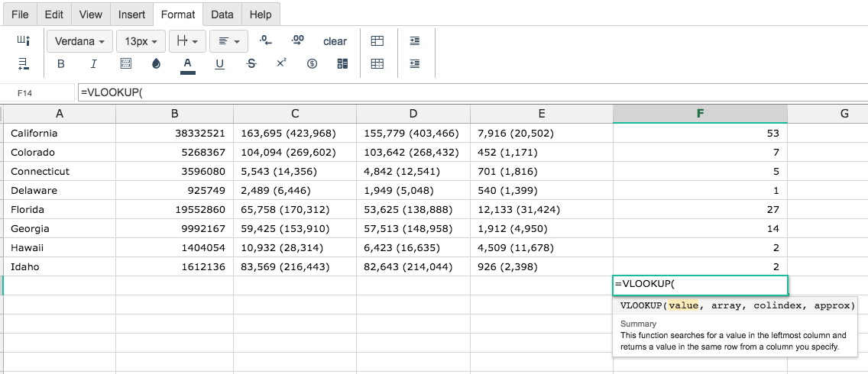Screen dimensions: 868x374
Task: Toggle italic formatting
Action: coord(93,64)
